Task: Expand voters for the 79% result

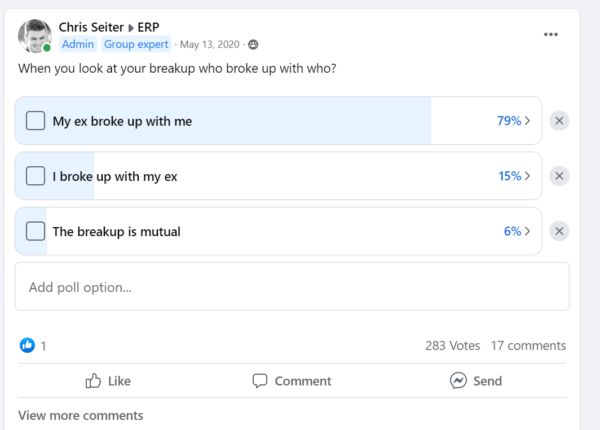Action: (x=514, y=121)
